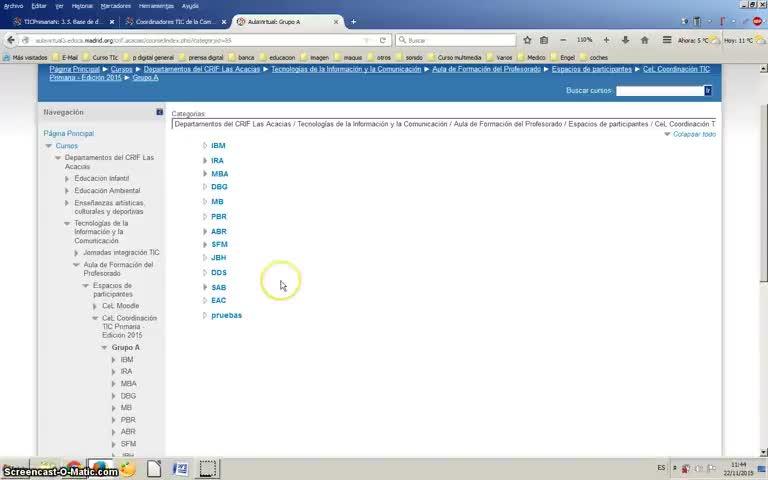Click the Colapsar todo link
Viewport: 768px width, 480px height.
coord(694,134)
